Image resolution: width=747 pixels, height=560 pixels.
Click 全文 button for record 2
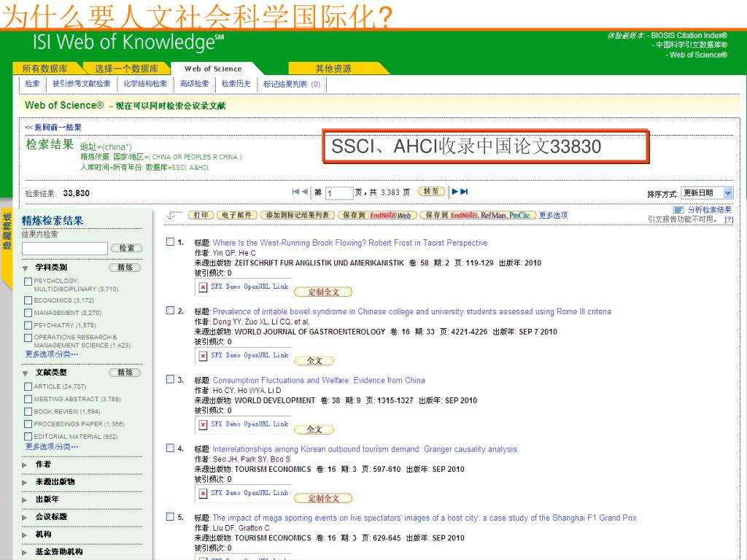(314, 360)
